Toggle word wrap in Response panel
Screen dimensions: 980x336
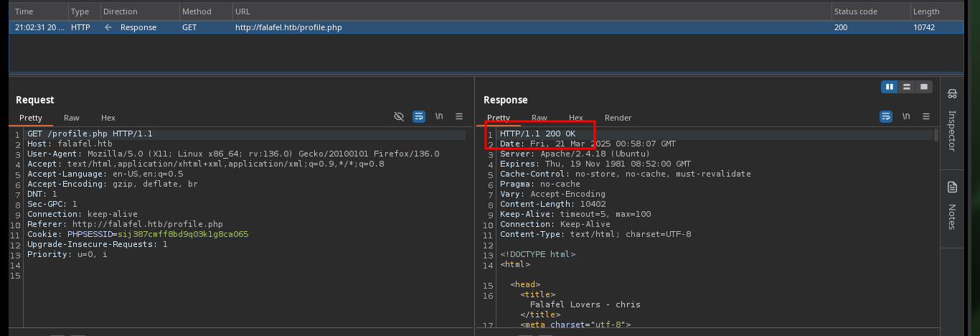coord(886,116)
